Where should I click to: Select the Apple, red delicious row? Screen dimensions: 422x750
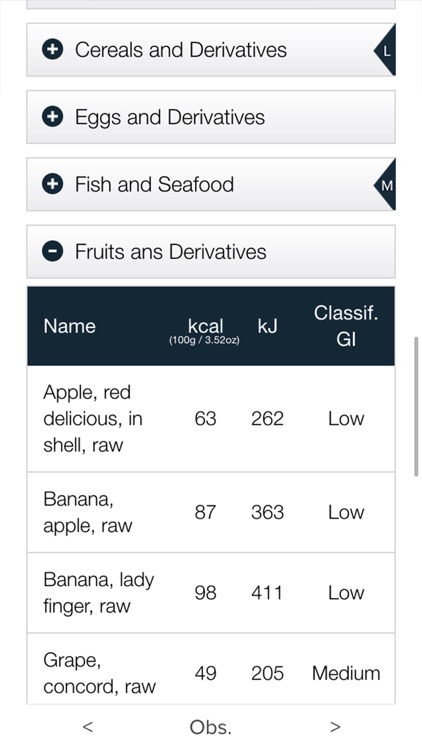coord(211,419)
